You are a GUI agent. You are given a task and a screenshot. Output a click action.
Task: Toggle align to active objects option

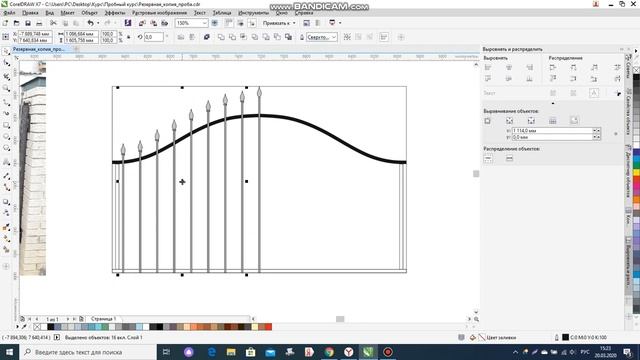click(487, 121)
